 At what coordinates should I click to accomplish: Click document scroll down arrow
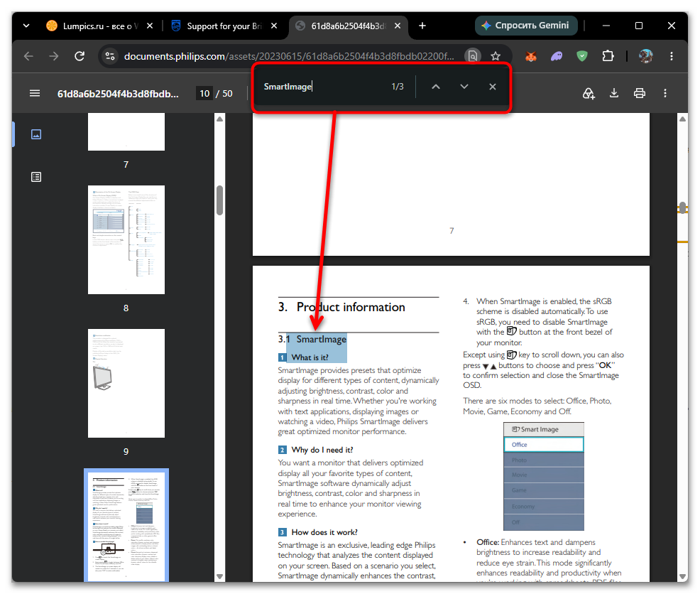(x=682, y=576)
